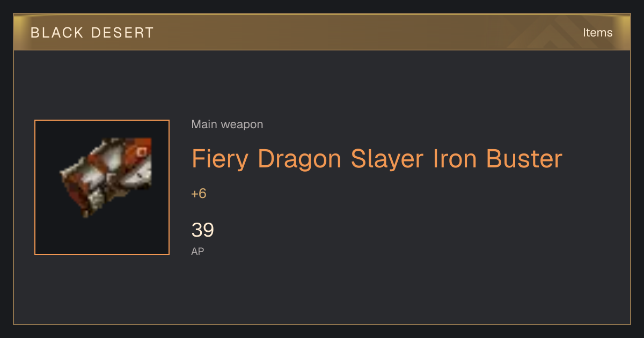
Task: Click the +6 enhancement level
Action: coord(199,194)
